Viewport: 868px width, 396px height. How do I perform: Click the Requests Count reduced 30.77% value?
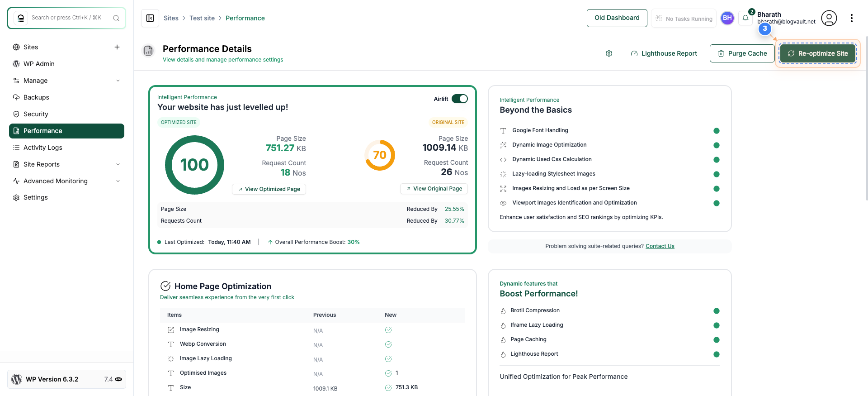pos(454,221)
